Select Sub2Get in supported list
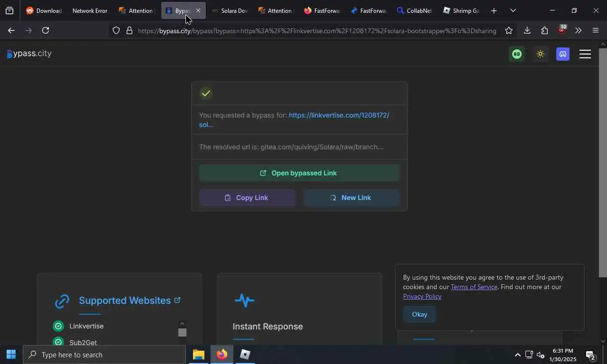Screen dimensions: 607x364 [83, 342]
